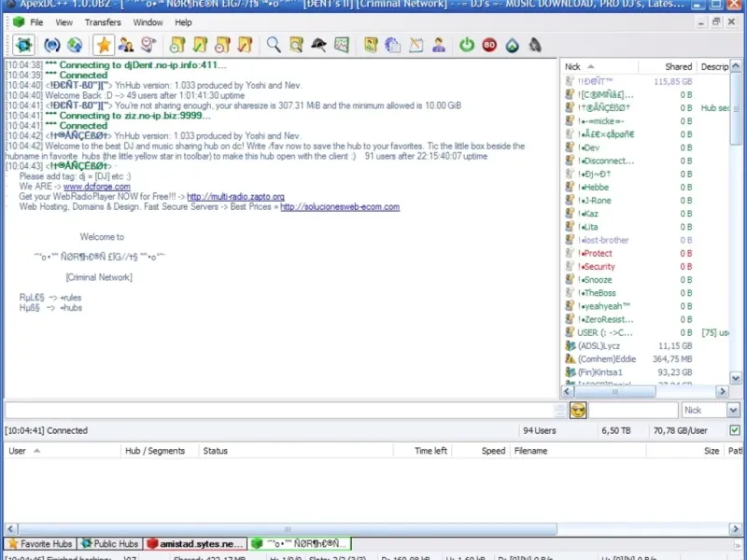Open the solucionesweb-ecom.com link
This screenshot has height=560, width=747.
coord(340,206)
